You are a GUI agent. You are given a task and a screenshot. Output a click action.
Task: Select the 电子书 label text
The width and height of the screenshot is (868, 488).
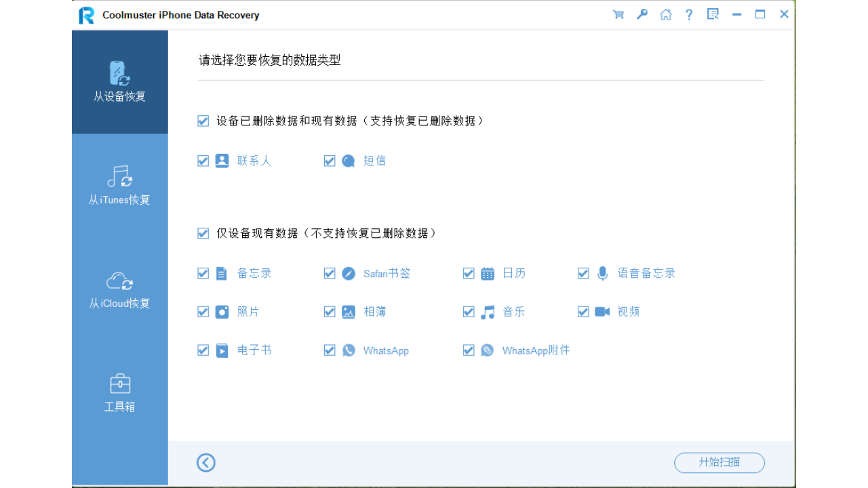[x=254, y=350]
